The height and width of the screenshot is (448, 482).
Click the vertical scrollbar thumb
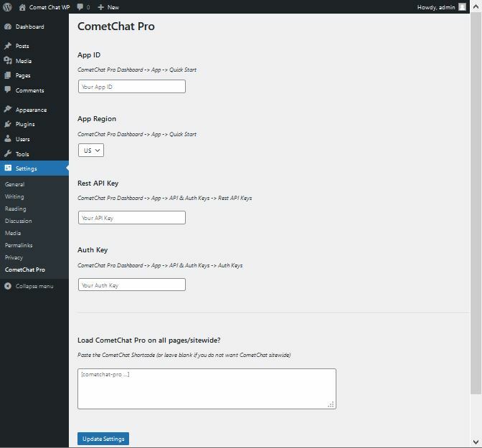[476, 204]
